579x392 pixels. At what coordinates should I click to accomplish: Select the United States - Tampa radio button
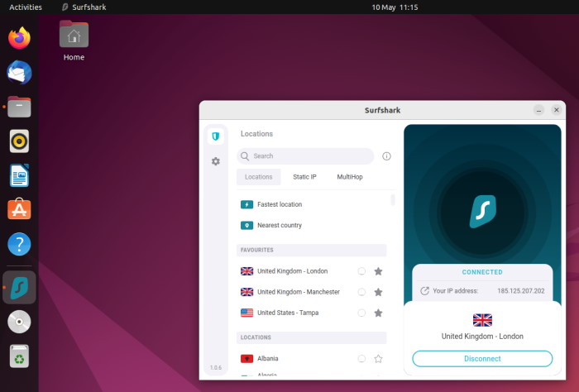(361, 313)
